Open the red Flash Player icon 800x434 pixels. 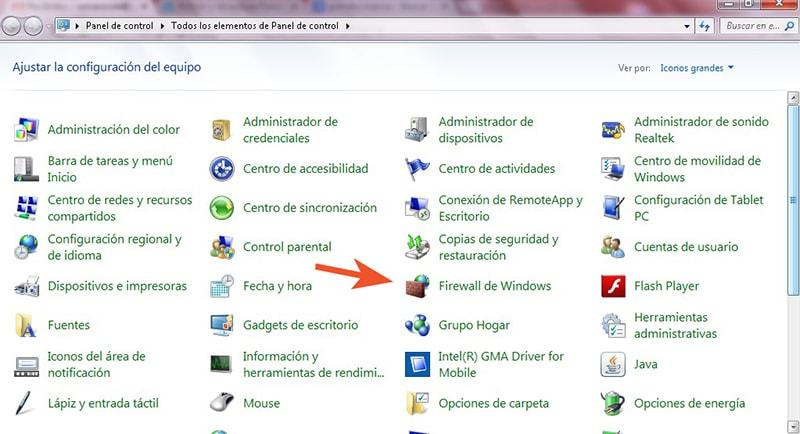613,286
